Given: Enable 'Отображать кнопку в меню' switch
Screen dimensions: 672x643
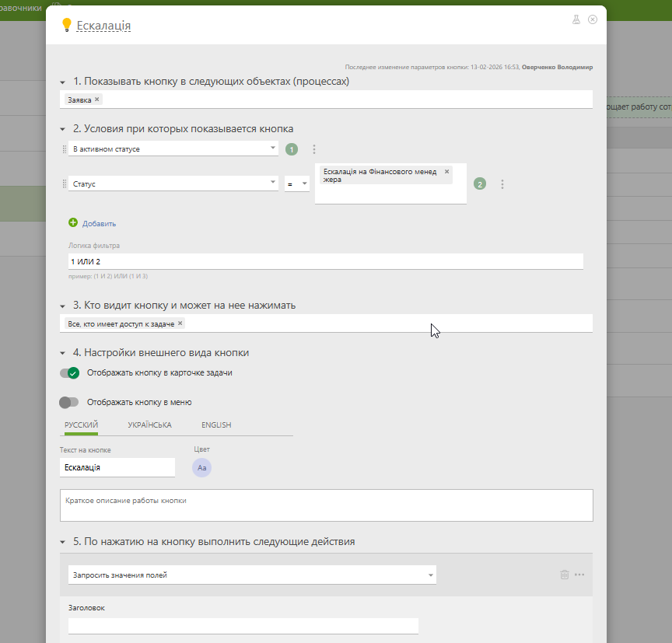Looking at the screenshot, I should (x=69, y=402).
